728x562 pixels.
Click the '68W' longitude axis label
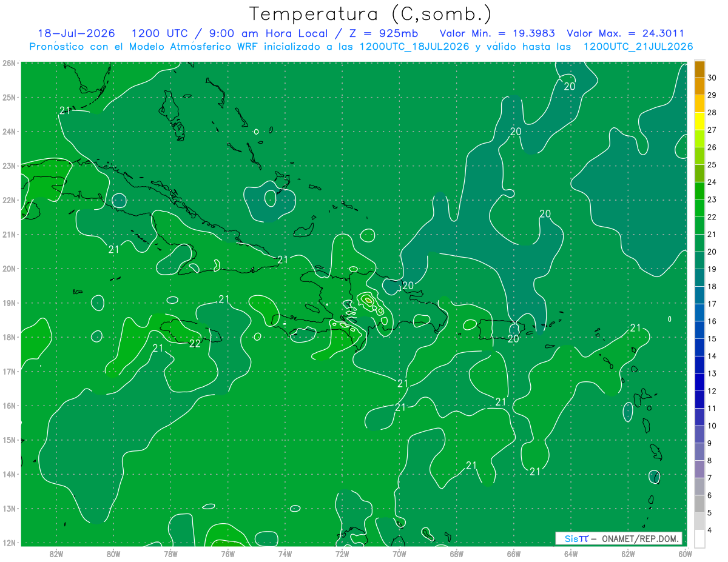pyautogui.click(x=456, y=554)
